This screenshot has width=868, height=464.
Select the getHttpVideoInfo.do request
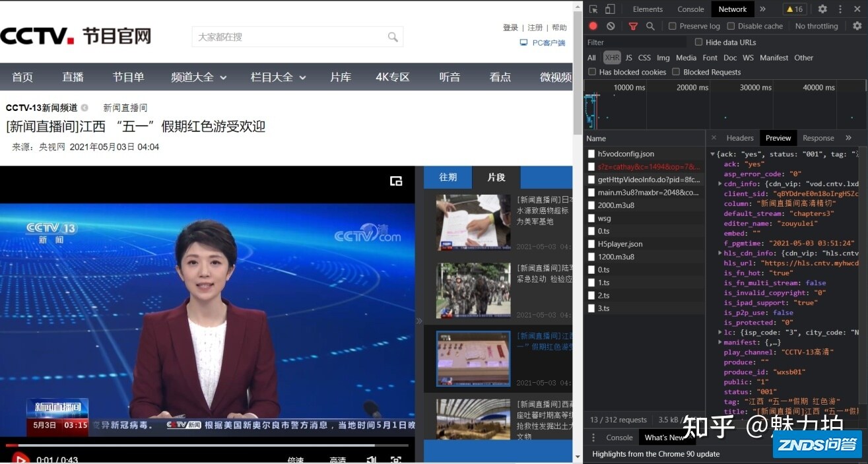click(644, 180)
